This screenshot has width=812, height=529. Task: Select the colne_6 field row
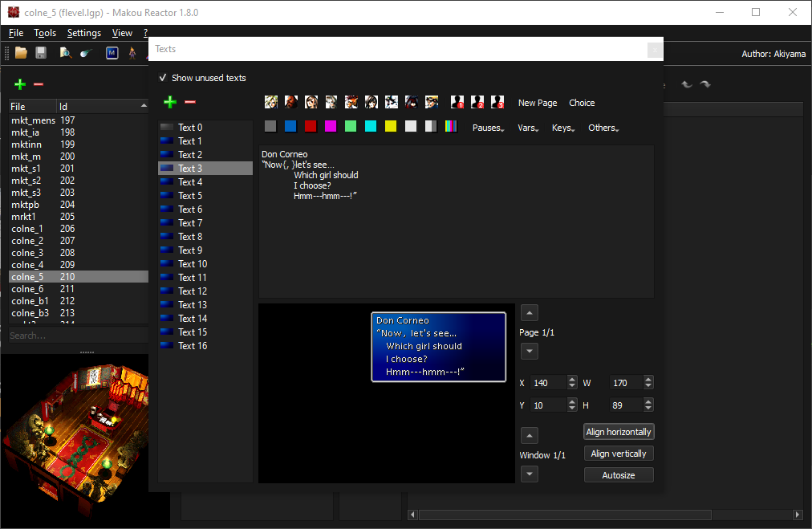[79, 289]
